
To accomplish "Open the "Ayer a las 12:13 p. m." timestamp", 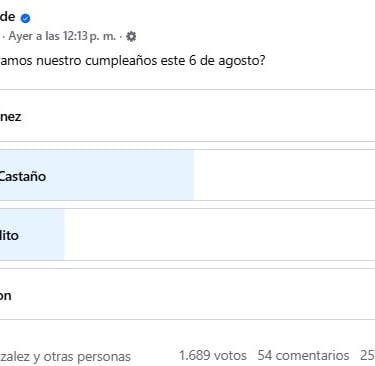I will [62, 36].
